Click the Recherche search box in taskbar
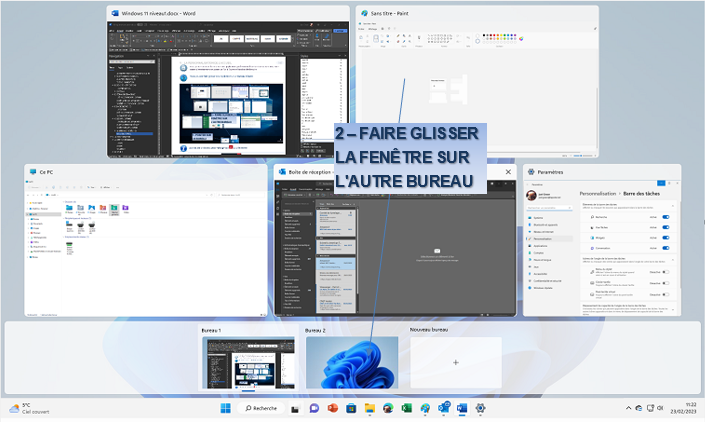The width and height of the screenshot is (705, 424). 261,408
